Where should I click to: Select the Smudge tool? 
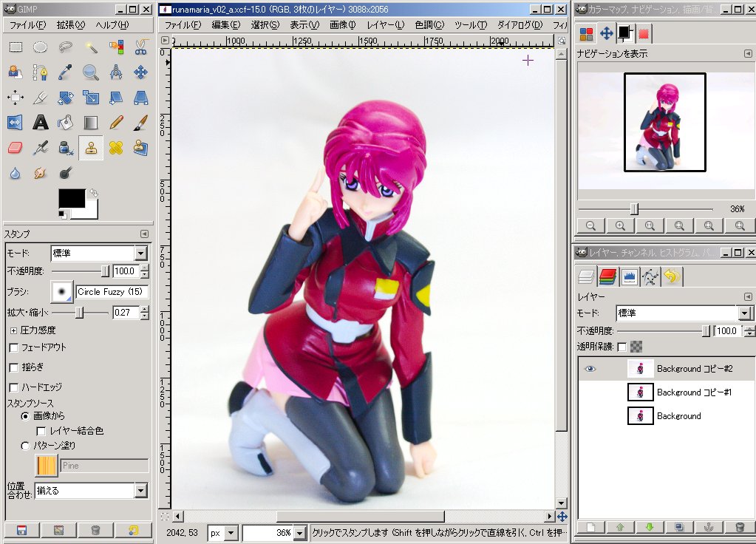coord(41,173)
